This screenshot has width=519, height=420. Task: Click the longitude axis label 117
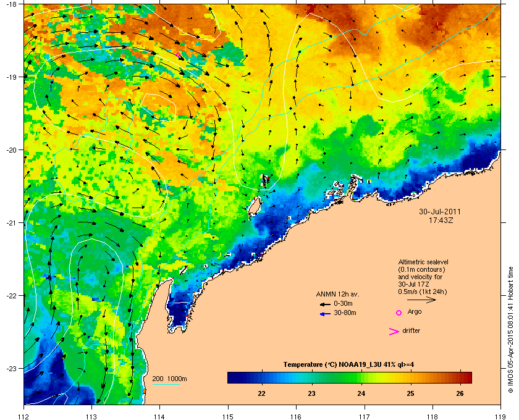coord(365,416)
